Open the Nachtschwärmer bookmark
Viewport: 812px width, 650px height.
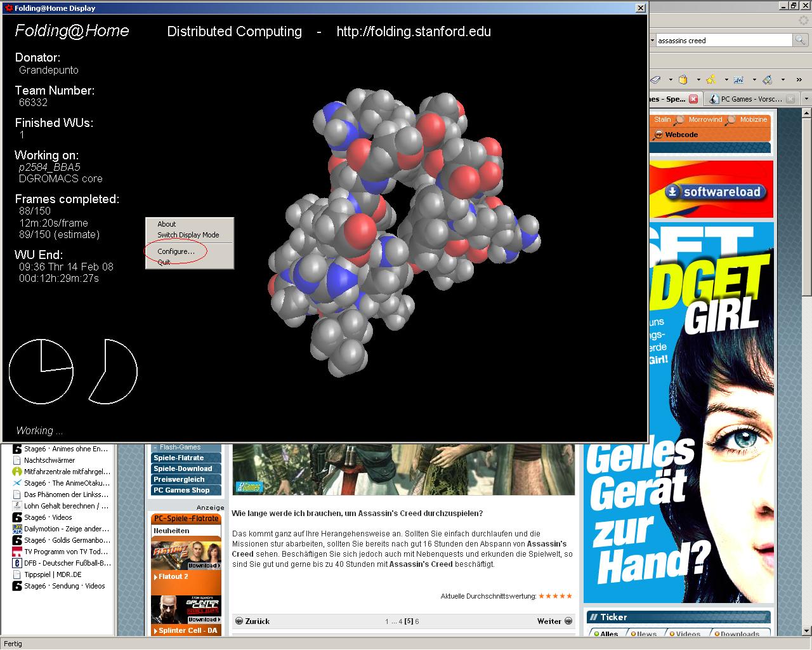click(x=44, y=460)
